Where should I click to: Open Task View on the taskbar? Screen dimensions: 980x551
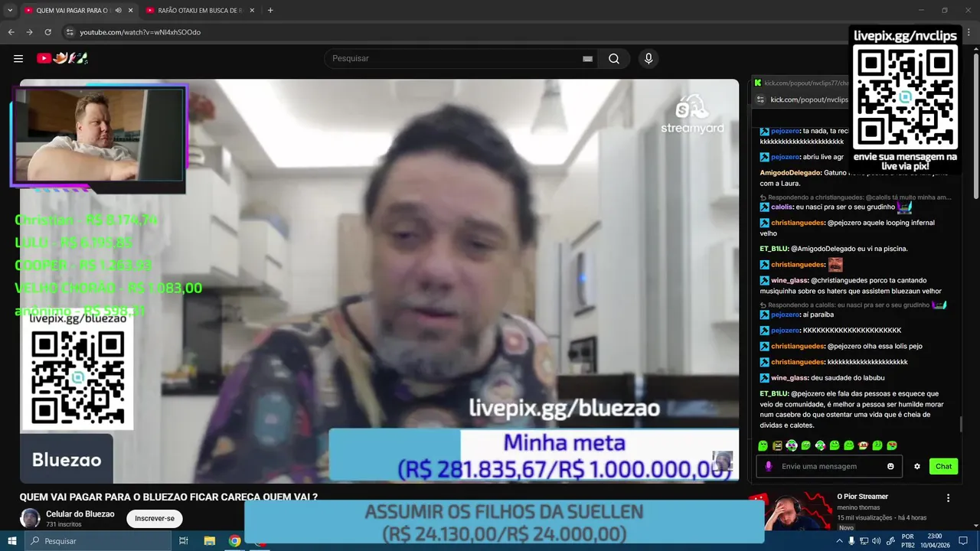(x=184, y=541)
